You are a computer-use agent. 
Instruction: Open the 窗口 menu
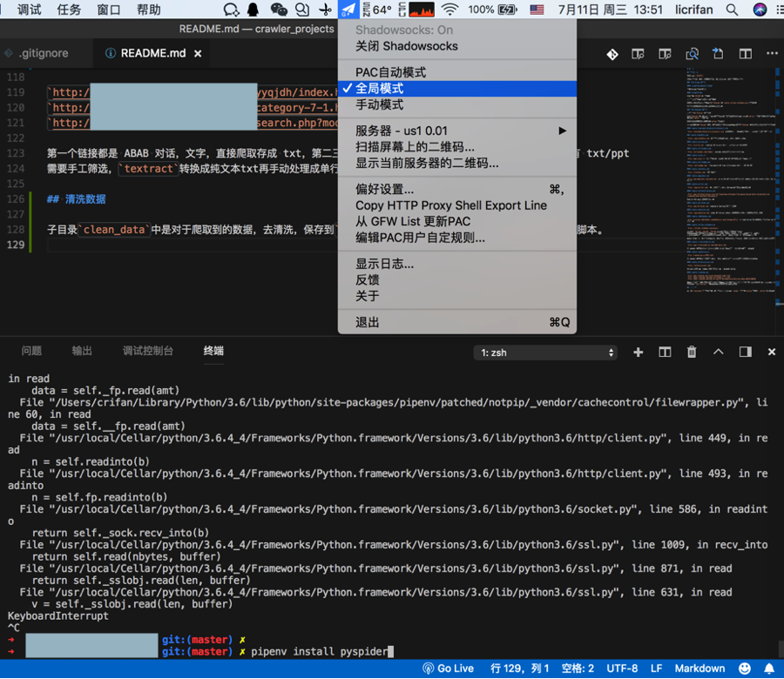tap(109, 10)
